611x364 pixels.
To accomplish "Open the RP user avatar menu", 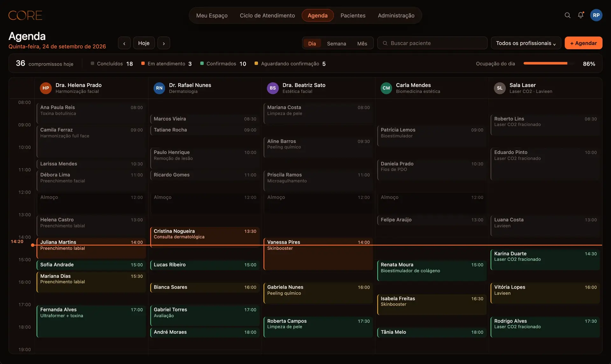I will pos(596,15).
